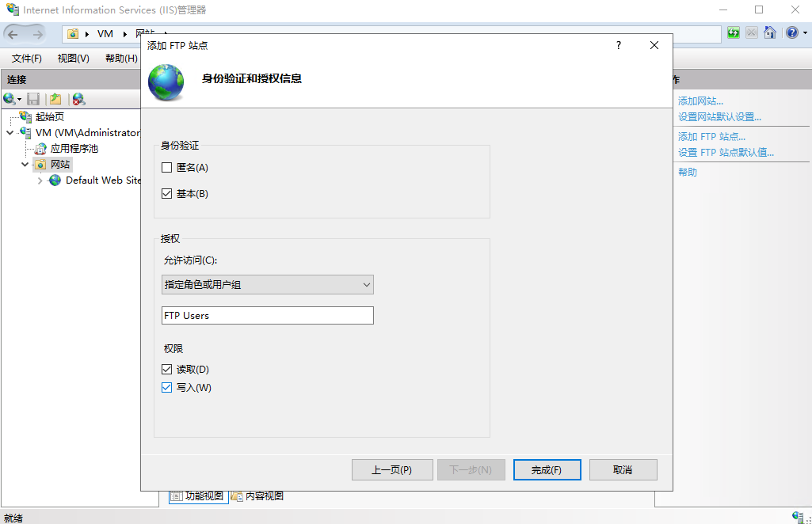The image size is (812, 524).
Task: Click the green refresh page icon
Action: pyautogui.click(x=734, y=33)
